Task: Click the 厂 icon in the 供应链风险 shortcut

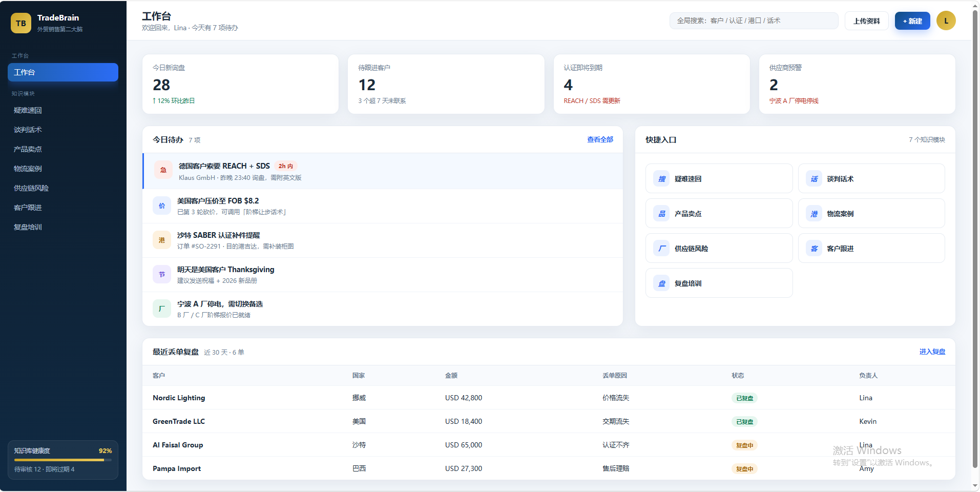Action: click(x=661, y=249)
